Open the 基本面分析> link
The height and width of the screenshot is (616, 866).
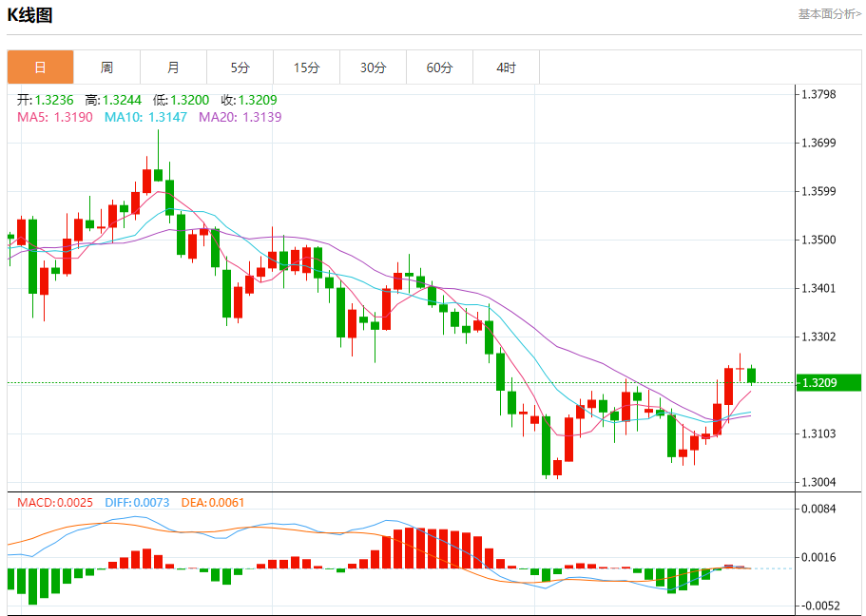click(x=829, y=14)
